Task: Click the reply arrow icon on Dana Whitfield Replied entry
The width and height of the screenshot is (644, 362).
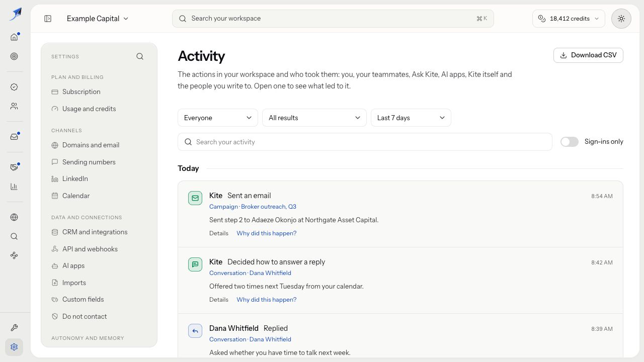Action: pyautogui.click(x=195, y=331)
